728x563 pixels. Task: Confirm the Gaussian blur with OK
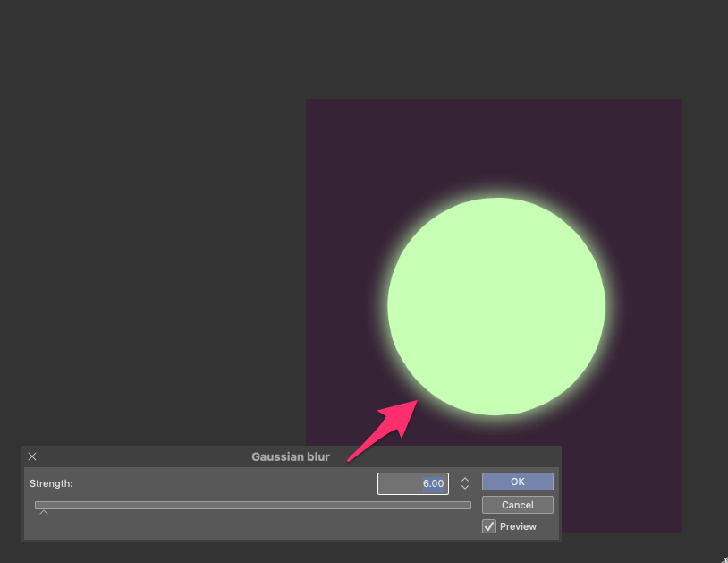point(517,482)
